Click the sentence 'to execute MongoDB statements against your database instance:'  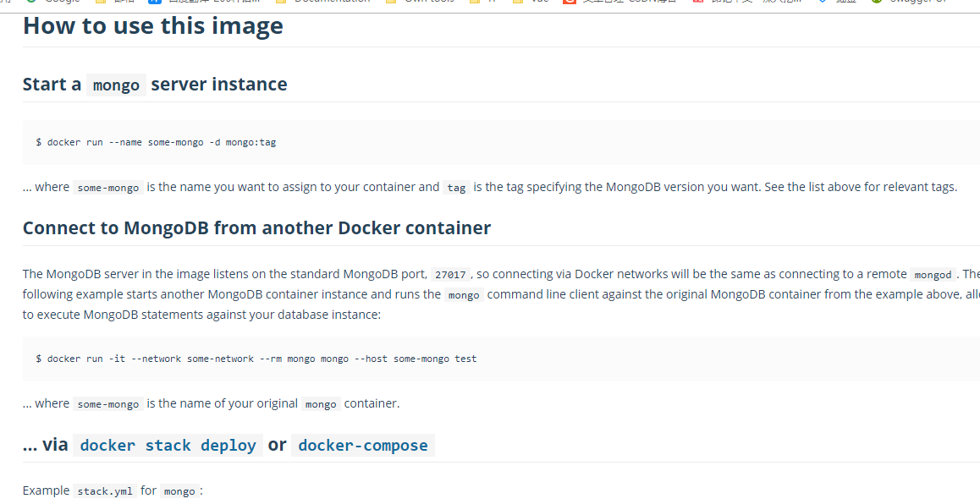coord(201,314)
